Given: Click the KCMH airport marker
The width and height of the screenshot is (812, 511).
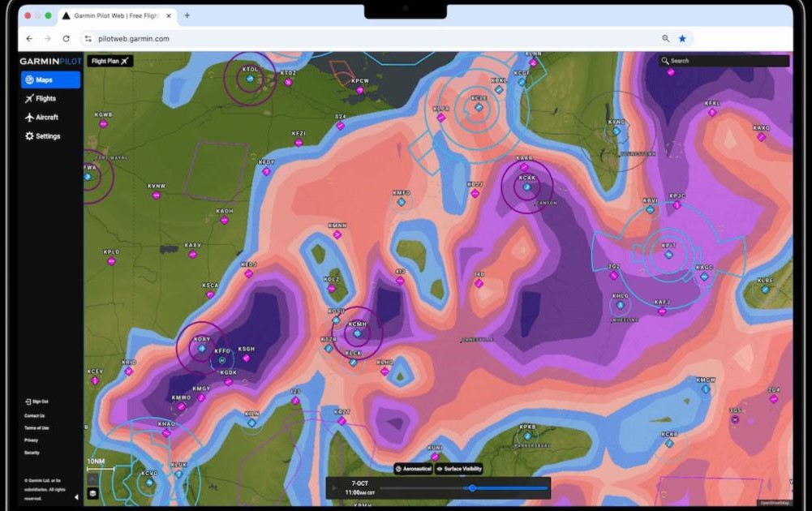Looking at the screenshot, I should click(x=356, y=333).
